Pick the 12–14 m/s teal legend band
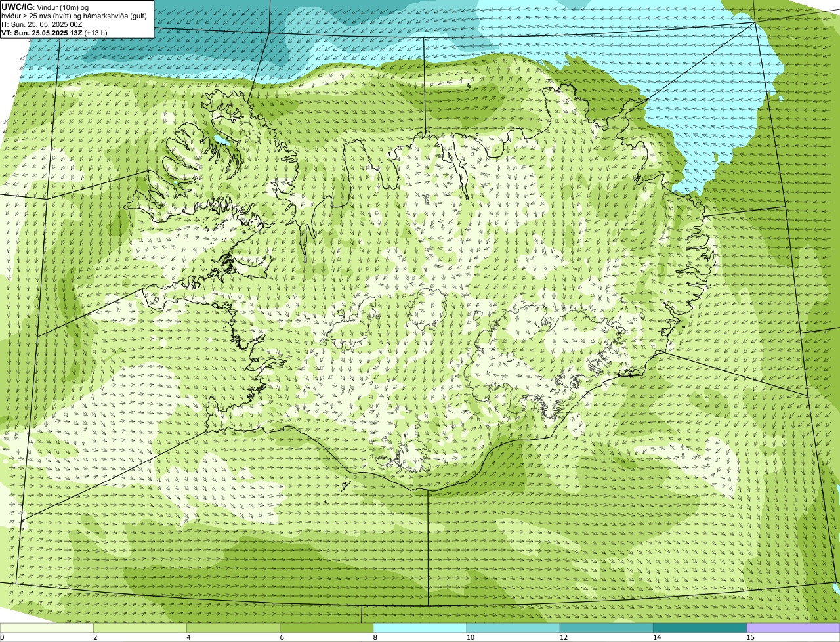Screen dimensions: 840x642 coord(606,628)
